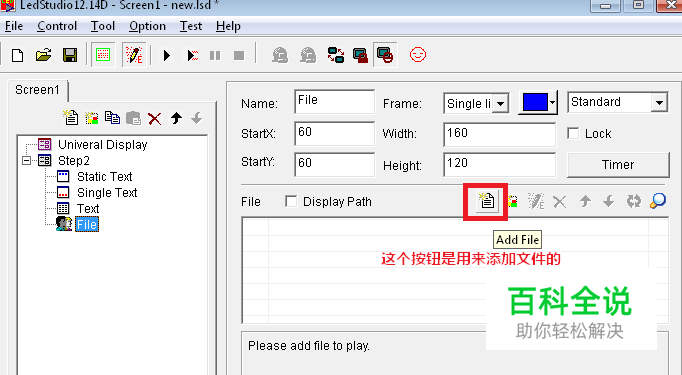
Task: Click the grayed paste icon in tree toolbar
Action: point(133,118)
